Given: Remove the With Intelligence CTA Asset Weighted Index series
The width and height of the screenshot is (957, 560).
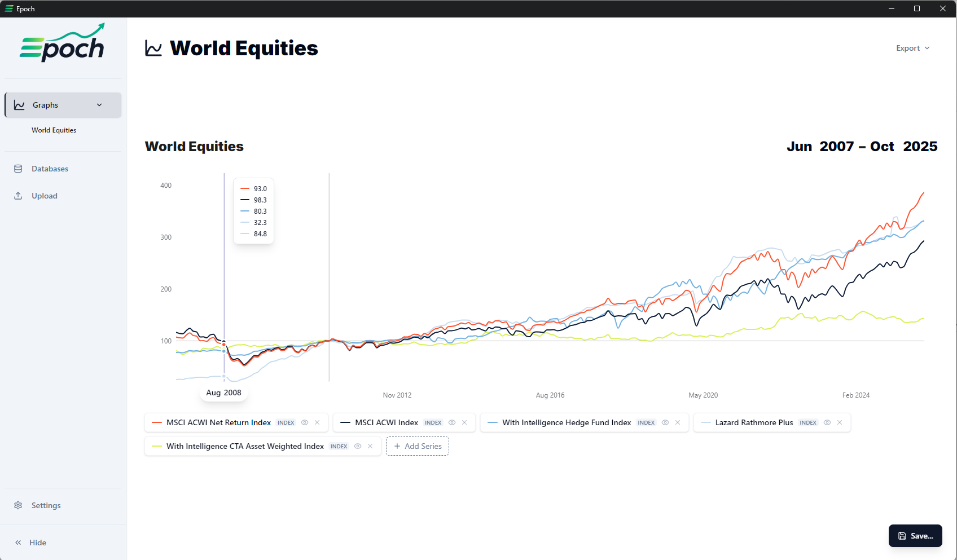Looking at the screenshot, I should pyautogui.click(x=370, y=446).
